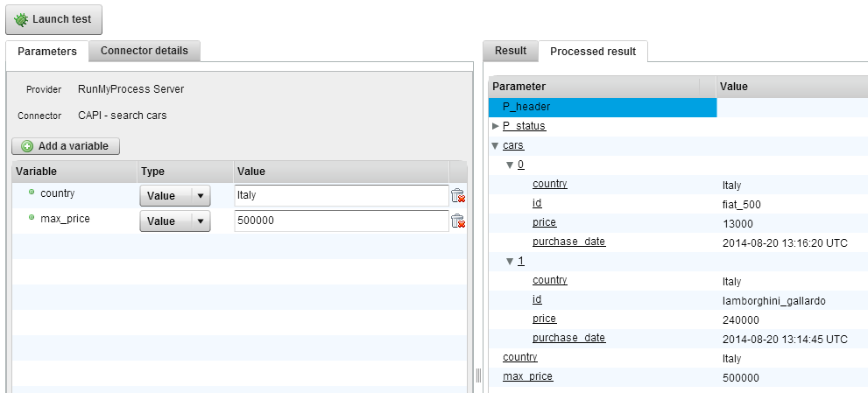
Task: Switch to the Result tab
Action: tap(510, 51)
